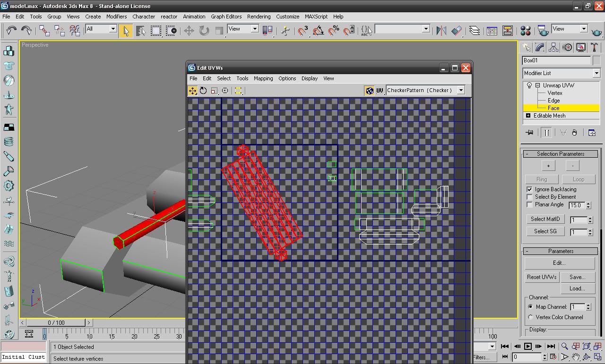Click the Edit... button in Parameters
The image size is (605, 364).
(560, 263)
